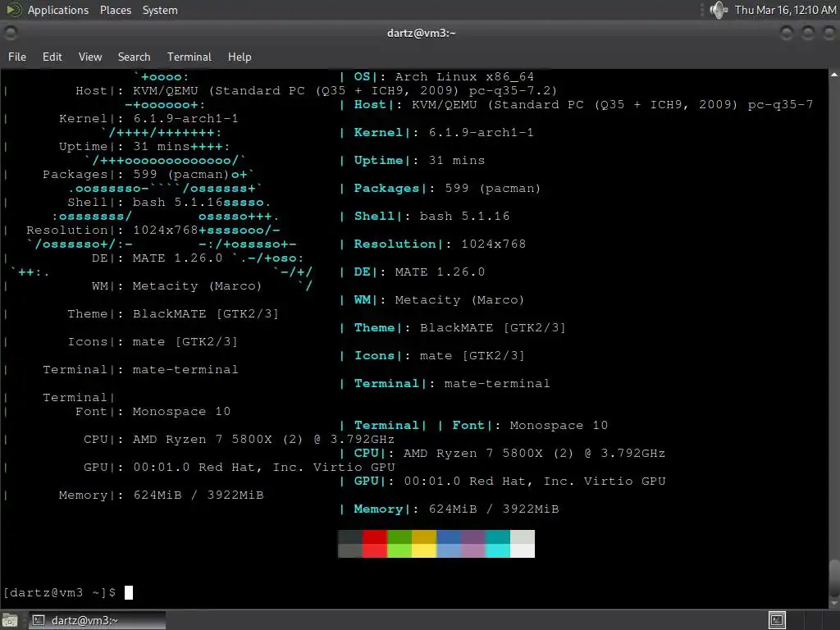Open the Help menu
This screenshot has height=630, width=840.
[x=240, y=57]
